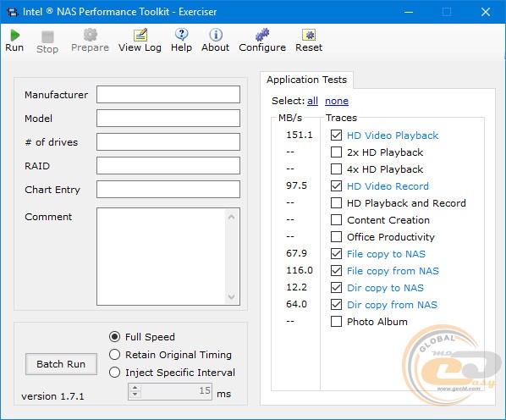The image size is (506, 420).
Task: Uncheck Dir copy to NAS
Action: click(336, 287)
